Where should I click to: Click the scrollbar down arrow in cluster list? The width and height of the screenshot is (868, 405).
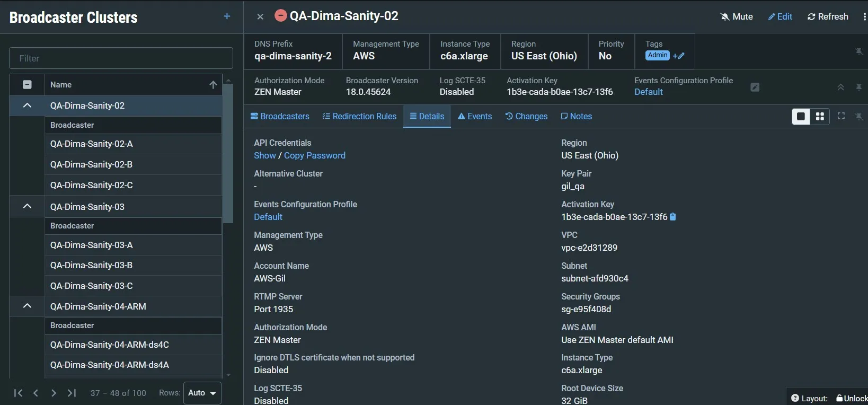(x=228, y=375)
